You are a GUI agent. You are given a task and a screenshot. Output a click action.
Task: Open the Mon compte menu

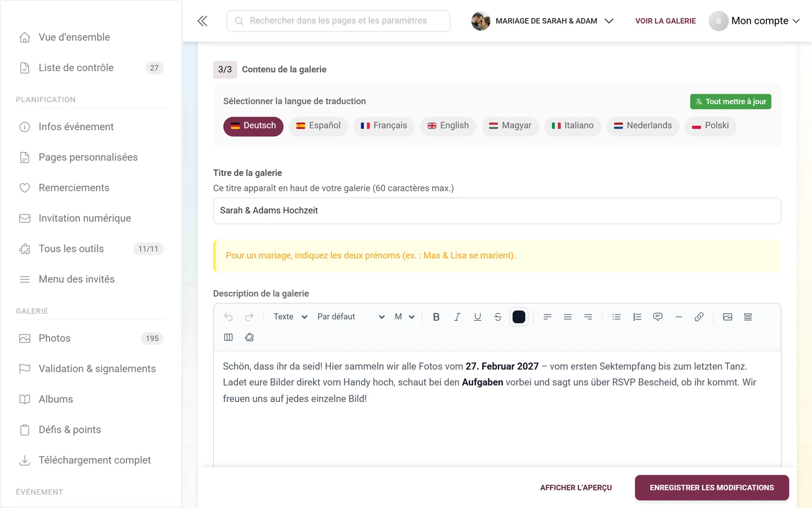(754, 21)
